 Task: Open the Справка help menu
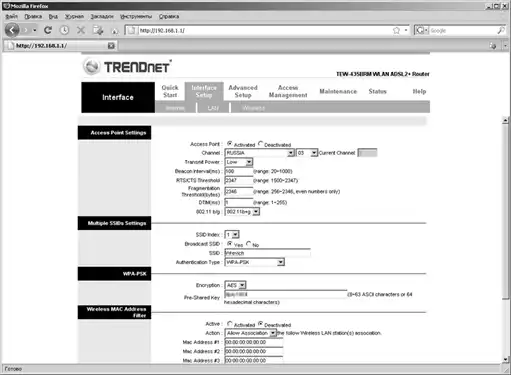point(169,16)
